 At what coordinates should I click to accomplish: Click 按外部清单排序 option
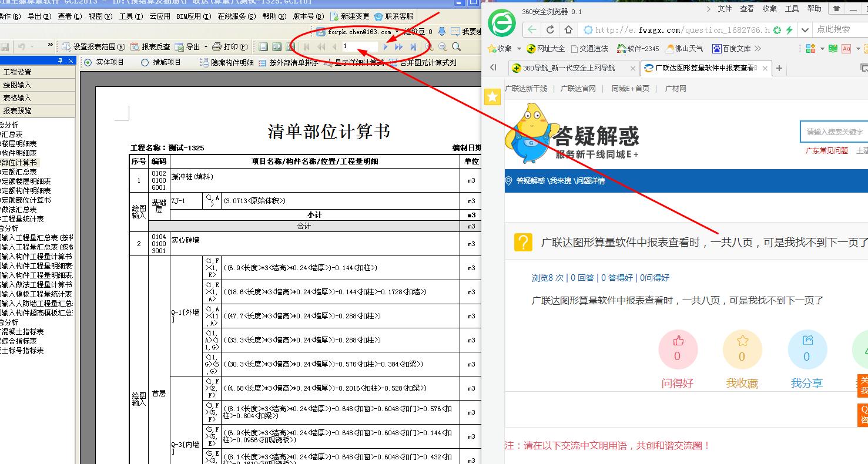pyautogui.click(x=289, y=62)
